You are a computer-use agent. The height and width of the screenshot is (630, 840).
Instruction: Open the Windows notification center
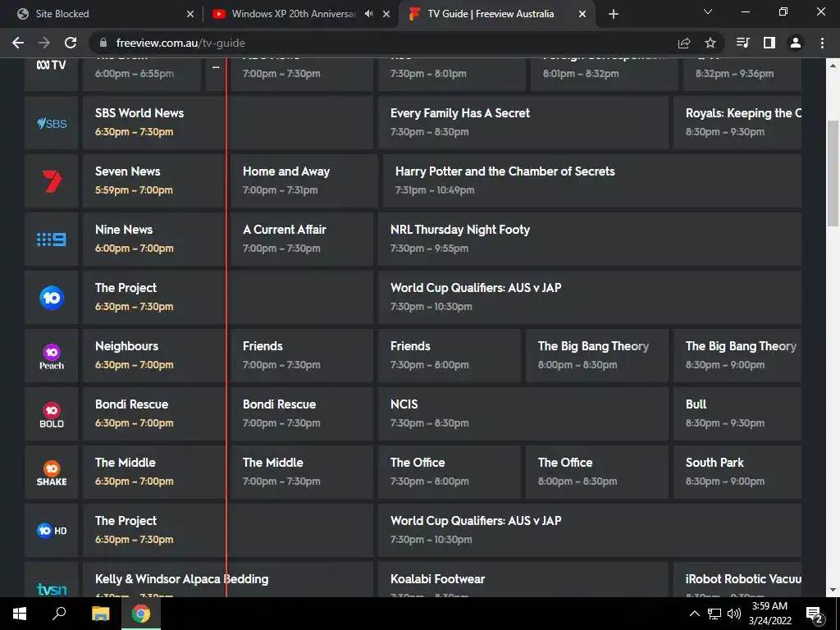[815, 614]
